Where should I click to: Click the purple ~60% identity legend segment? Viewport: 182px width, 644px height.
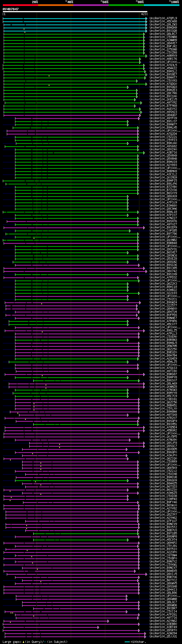[91, 5]
